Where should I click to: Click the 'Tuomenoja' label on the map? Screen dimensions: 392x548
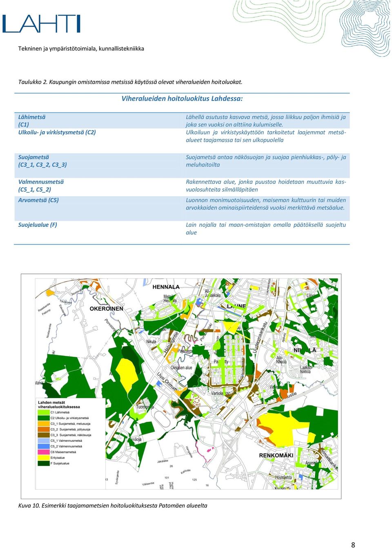(145, 407)
